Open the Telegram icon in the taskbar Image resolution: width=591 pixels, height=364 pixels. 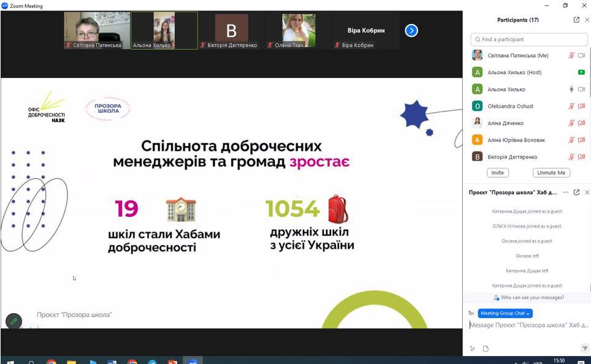[151, 362]
